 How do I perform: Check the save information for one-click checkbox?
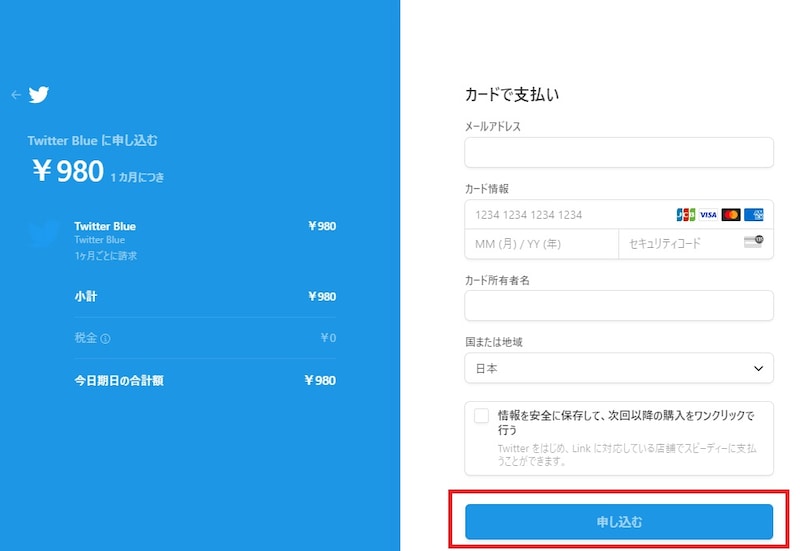[x=481, y=416]
